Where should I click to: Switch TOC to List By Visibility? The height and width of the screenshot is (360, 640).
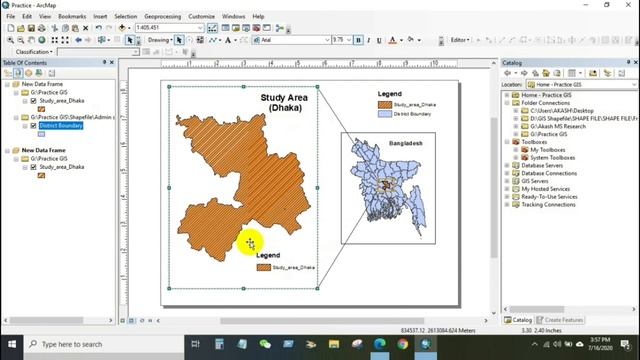point(29,73)
